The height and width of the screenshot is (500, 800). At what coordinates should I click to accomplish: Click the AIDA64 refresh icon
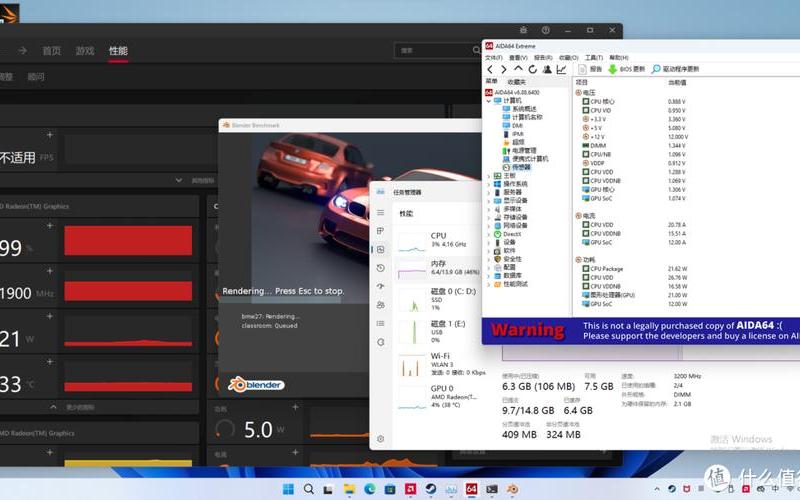pos(533,69)
